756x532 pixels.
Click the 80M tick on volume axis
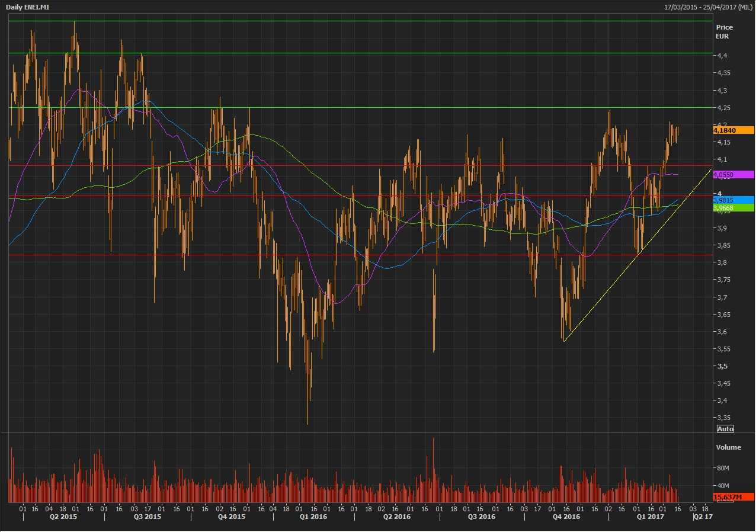[722, 468]
